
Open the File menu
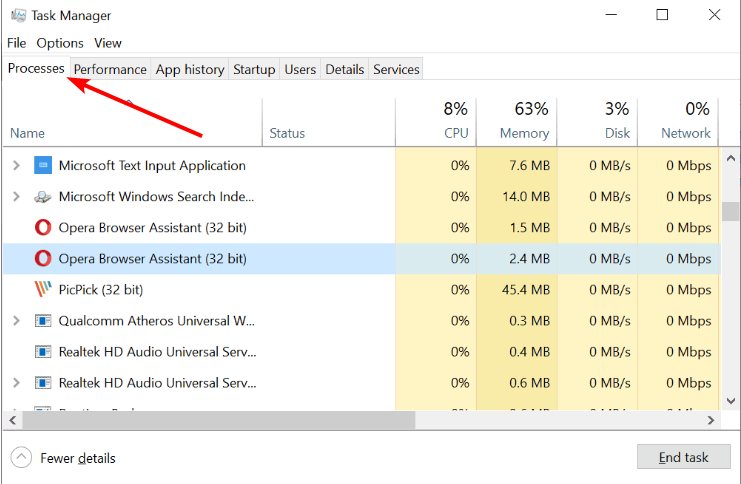(x=17, y=43)
